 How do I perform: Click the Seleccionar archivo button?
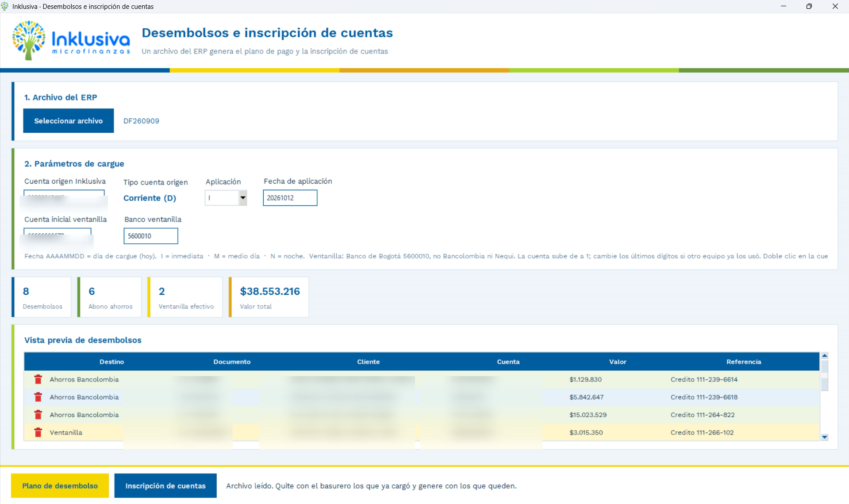69,121
